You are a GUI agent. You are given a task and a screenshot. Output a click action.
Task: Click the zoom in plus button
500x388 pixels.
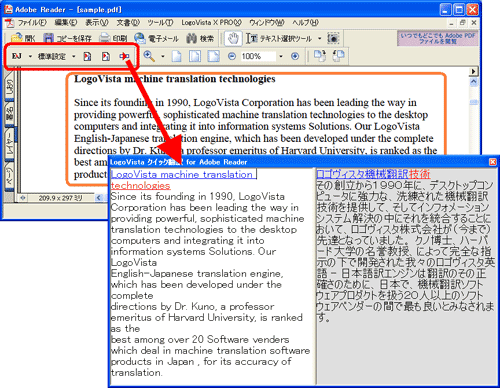295,56
